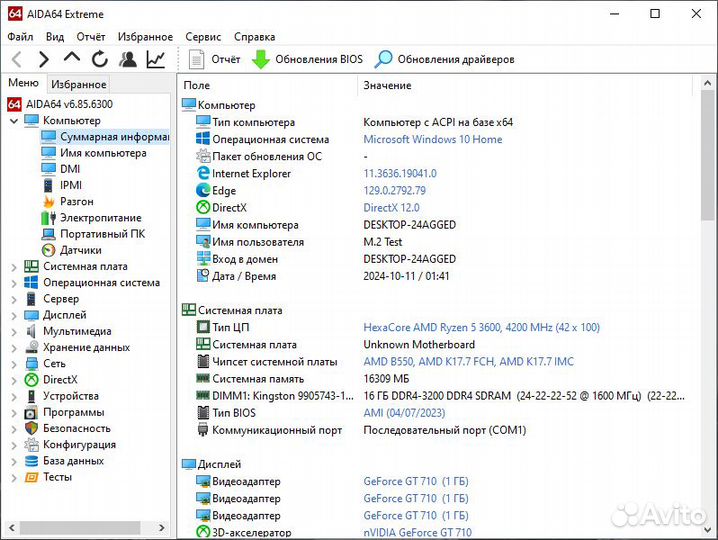
Task: Expand the Сеть tree node
Action: tap(14, 364)
